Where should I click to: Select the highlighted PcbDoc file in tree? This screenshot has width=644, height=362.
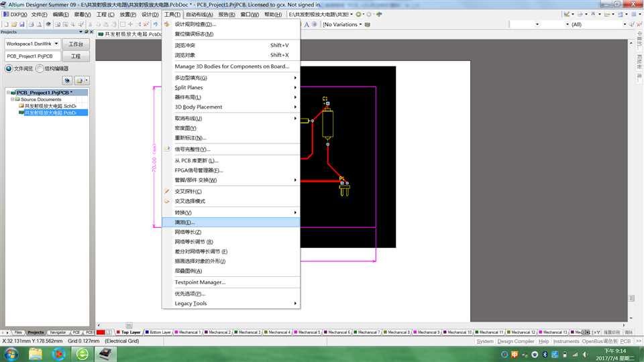point(50,113)
